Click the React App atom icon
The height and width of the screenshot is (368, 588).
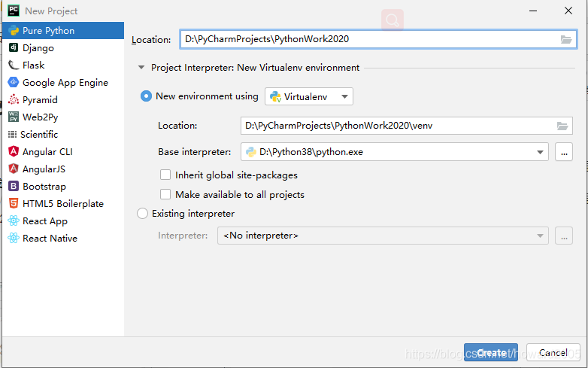click(14, 220)
